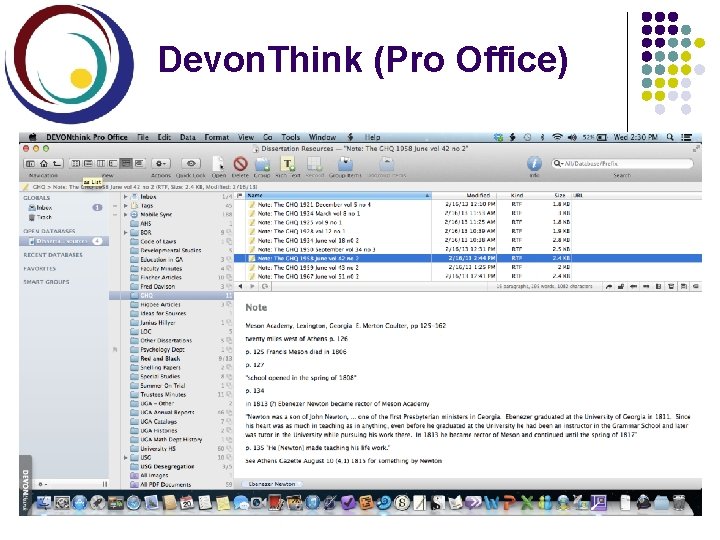Go to next document arrow in preview bar
Image resolution: width=720 pixels, height=540 pixels.
(252, 286)
